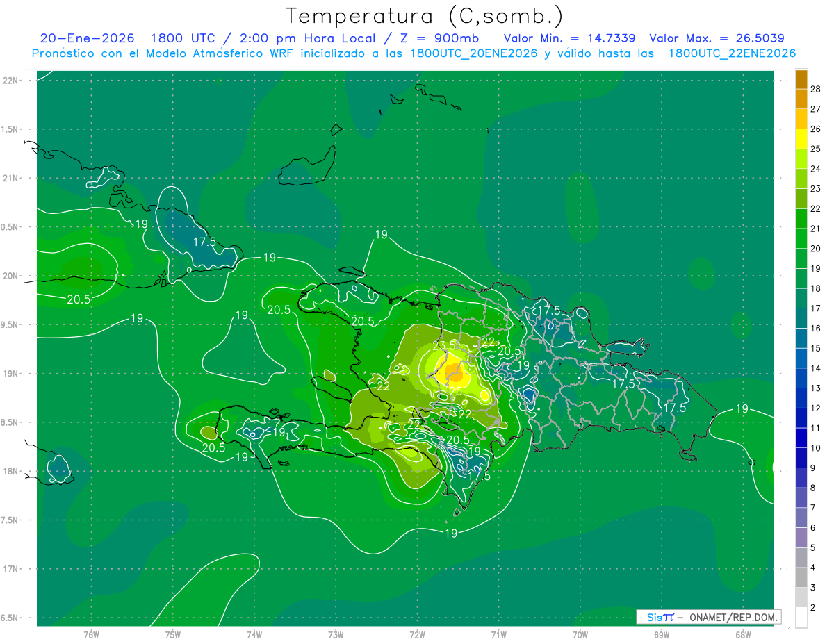Select the purple swatch between 7 and 8
Viewport: 834px width, 644px height.
[801, 497]
